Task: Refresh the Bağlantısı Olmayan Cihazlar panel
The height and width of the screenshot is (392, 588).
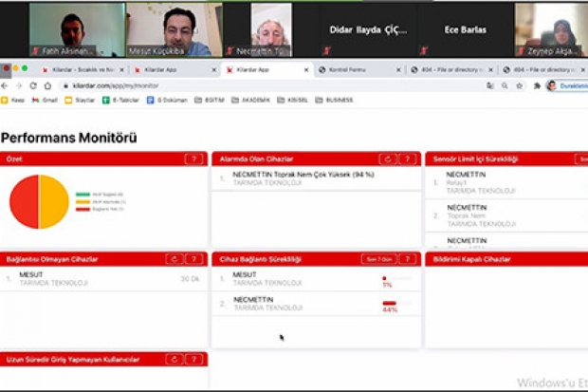Action: (174, 259)
